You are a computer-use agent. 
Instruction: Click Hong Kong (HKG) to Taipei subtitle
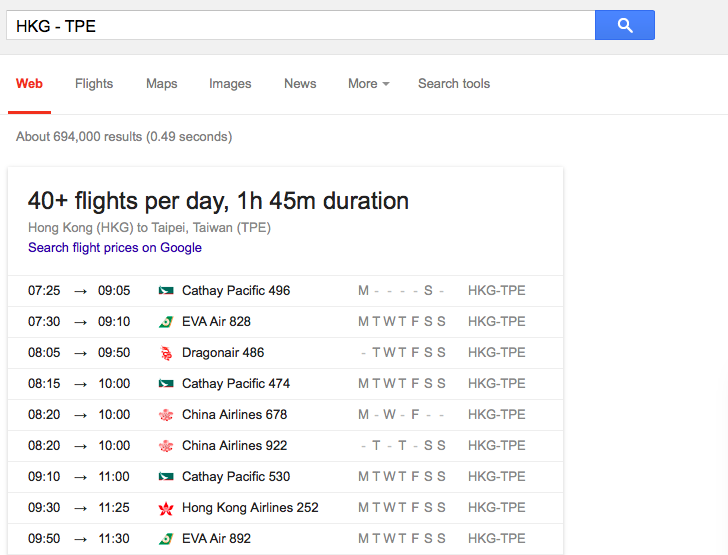149,228
